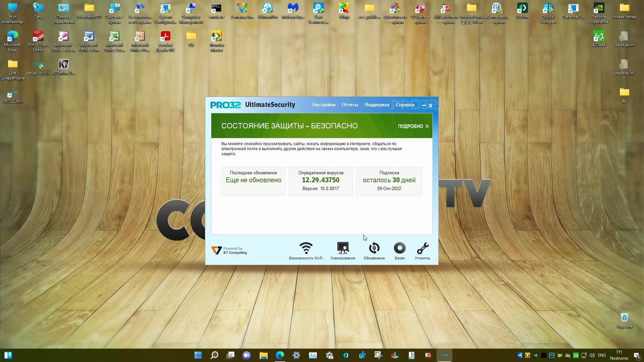Open the notification center icon
This screenshot has width=644, height=362.
pyautogui.click(x=637, y=355)
